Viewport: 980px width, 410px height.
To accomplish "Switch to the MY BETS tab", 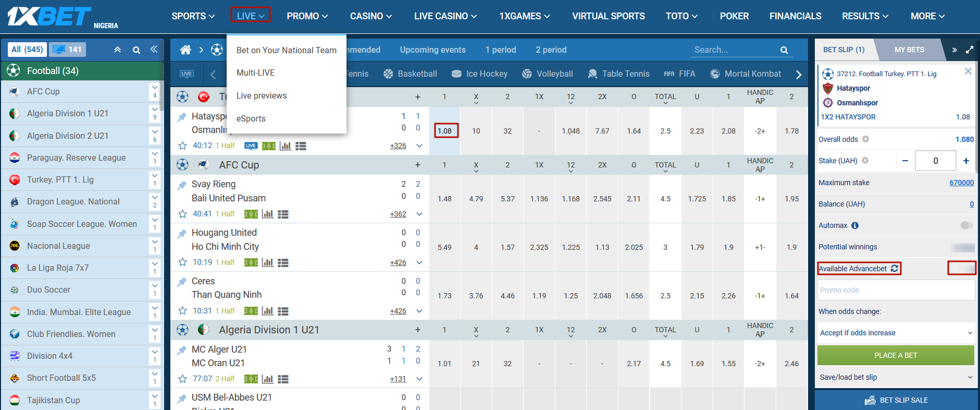I will coord(909,50).
